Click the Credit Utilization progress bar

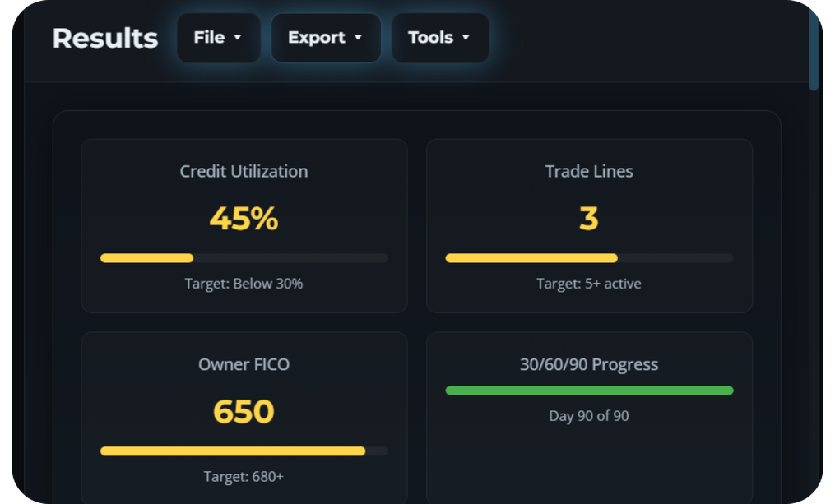pos(244,258)
